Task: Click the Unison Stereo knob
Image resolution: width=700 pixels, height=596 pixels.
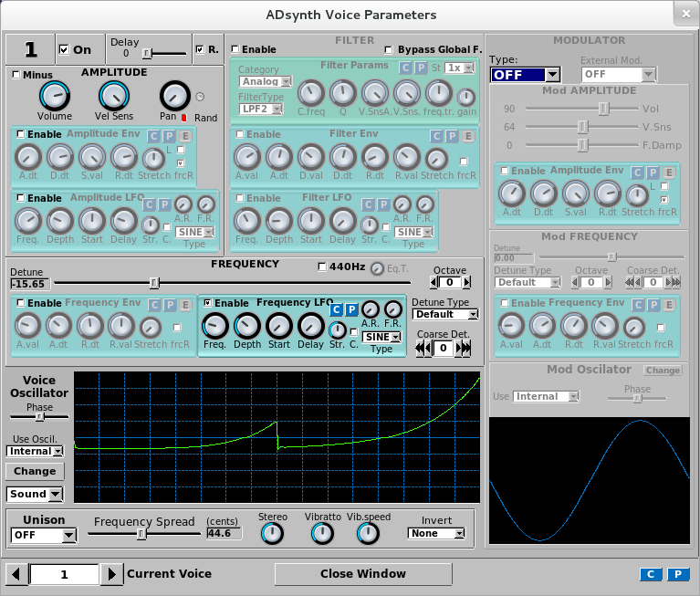Action: [272, 534]
